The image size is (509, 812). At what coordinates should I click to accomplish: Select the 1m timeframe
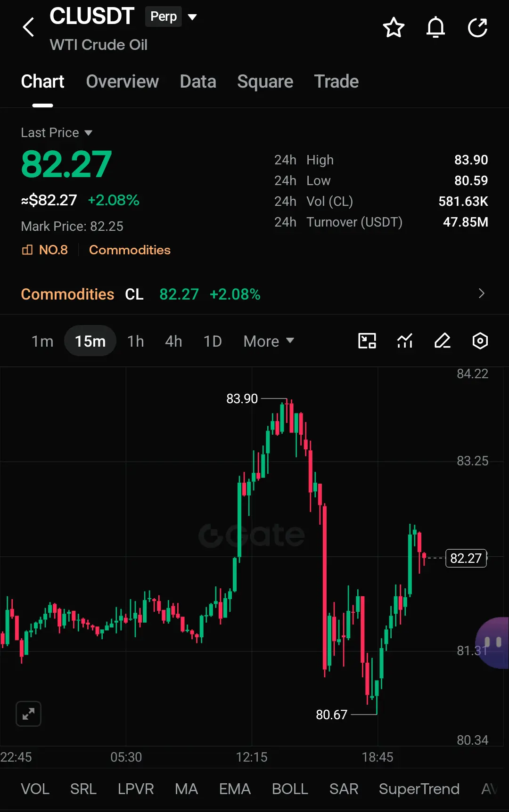[42, 341]
